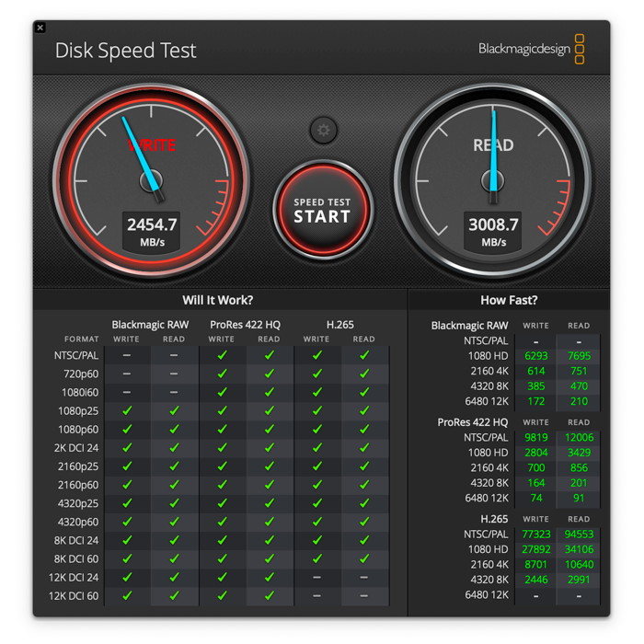Click the 1080p60 format row label
644x644 pixels.
click(x=78, y=430)
